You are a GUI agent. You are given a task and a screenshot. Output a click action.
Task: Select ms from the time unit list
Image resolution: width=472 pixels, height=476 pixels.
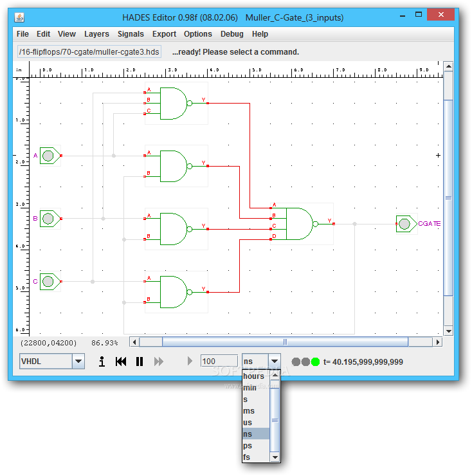[x=256, y=411]
